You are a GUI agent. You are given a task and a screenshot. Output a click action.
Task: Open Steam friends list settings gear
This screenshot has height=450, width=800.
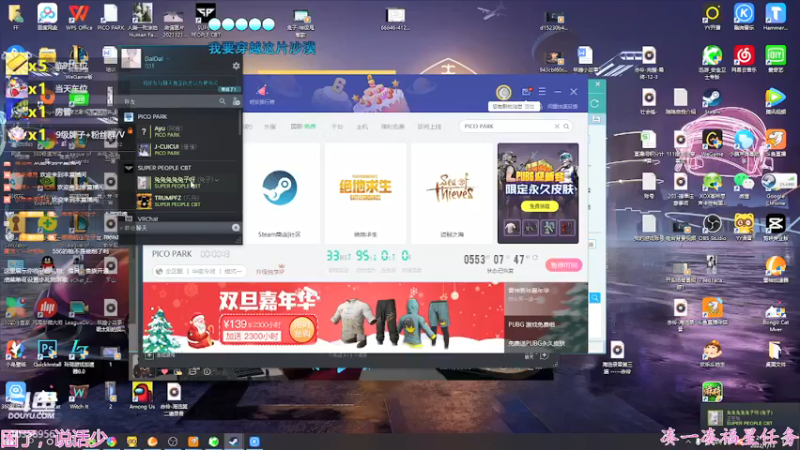236,66
